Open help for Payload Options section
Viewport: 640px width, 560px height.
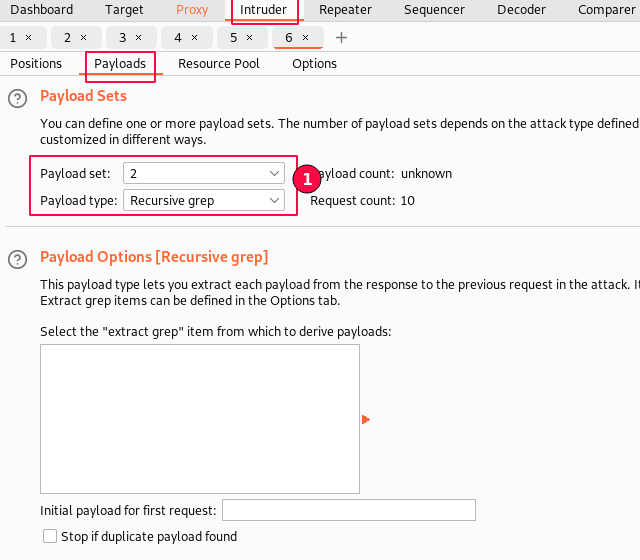click(17, 259)
